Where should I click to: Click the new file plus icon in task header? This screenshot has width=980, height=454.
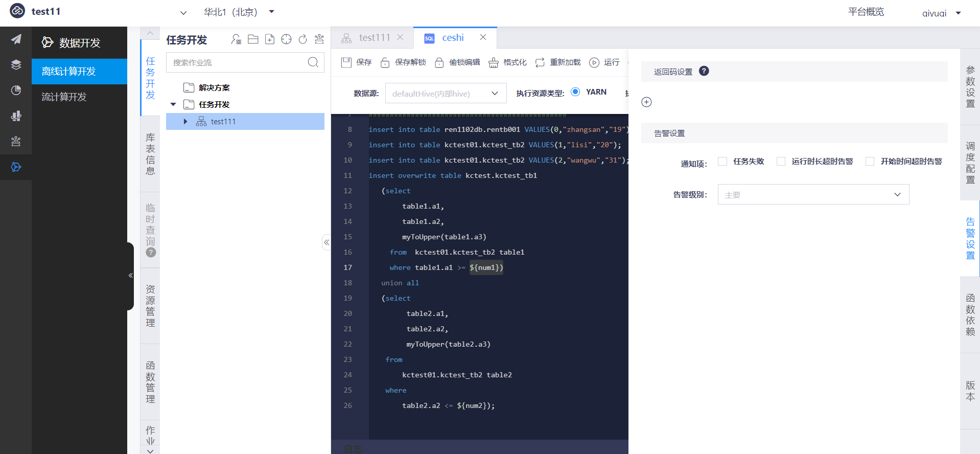(270, 39)
